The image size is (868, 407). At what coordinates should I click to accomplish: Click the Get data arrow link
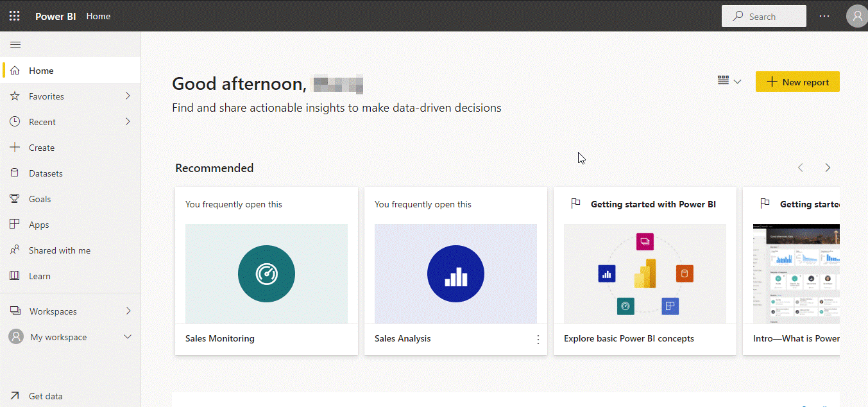point(45,396)
